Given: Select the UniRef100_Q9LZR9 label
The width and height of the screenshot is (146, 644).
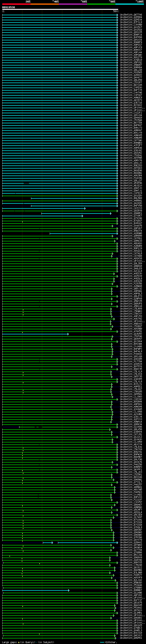Looking at the screenshot, I should pyautogui.click(x=131, y=263).
